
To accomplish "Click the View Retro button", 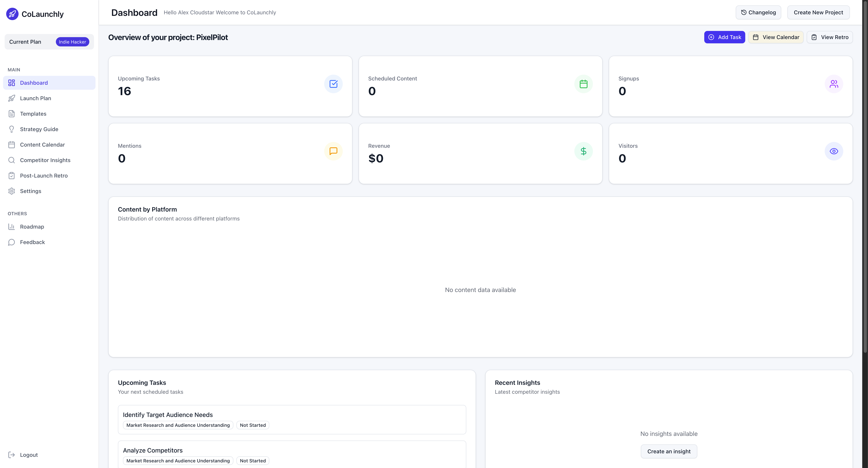I will coord(830,37).
